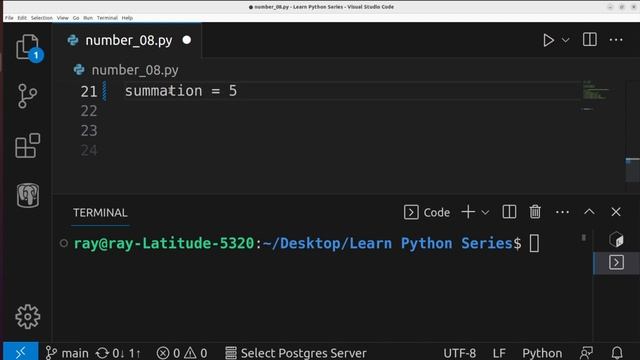The width and height of the screenshot is (640, 360).
Task: Select language mode Python
Action: [542, 353]
